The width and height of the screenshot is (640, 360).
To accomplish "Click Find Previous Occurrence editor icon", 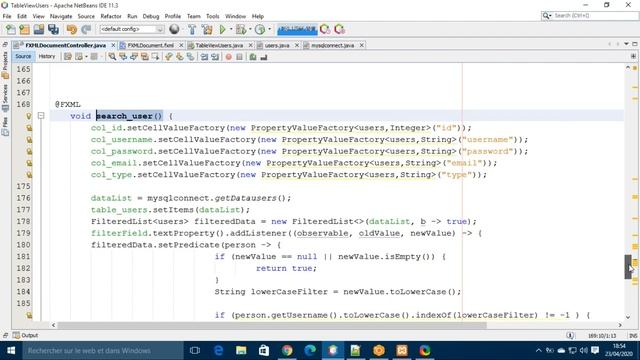I will (123, 57).
